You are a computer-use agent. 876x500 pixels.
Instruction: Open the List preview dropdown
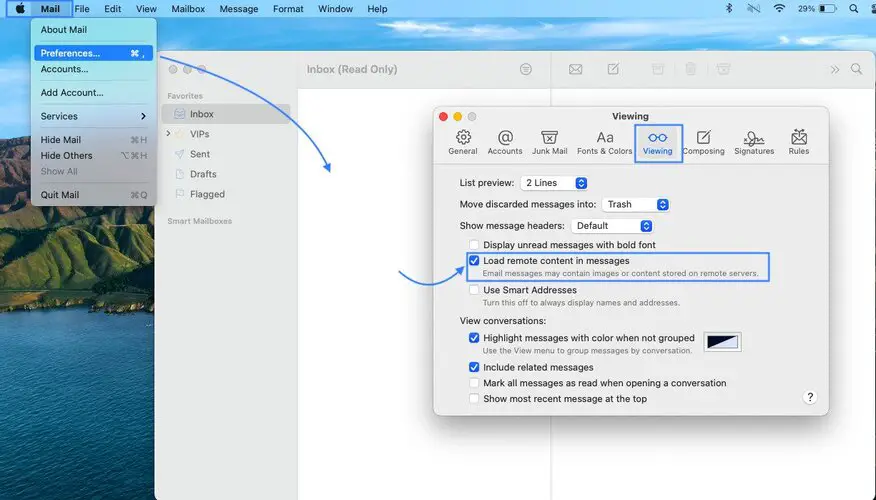pos(554,183)
